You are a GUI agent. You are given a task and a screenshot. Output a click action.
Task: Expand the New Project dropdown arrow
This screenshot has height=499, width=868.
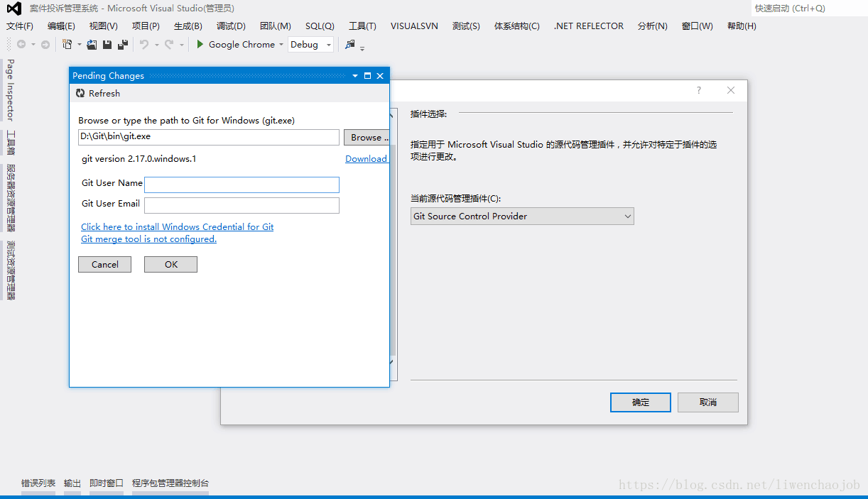point(79,45)
